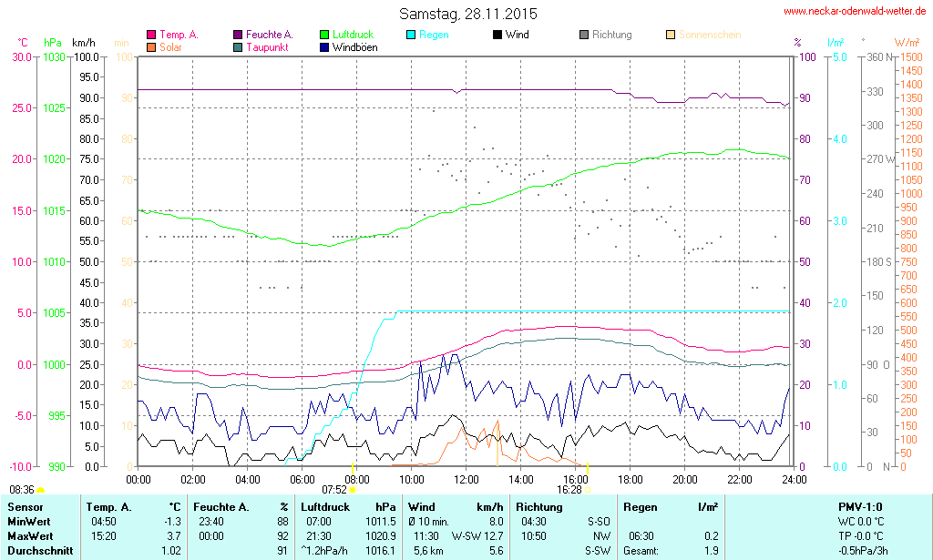This screenshot has height=560, width=933.
Task: Select the gray Richtung legend square
Action: click(x=584, y=36)
